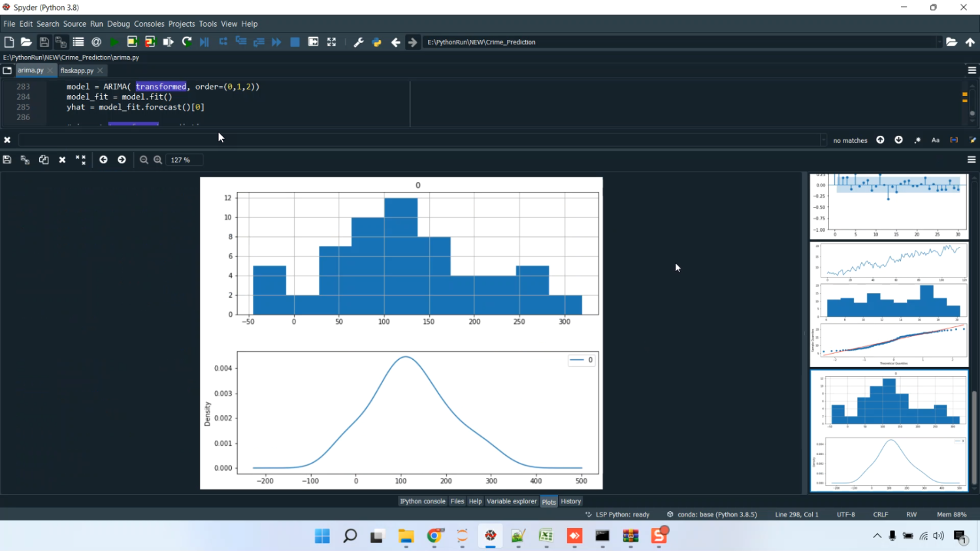Open the IPython console pane
980x551 pixels.
tap(422, 501)
